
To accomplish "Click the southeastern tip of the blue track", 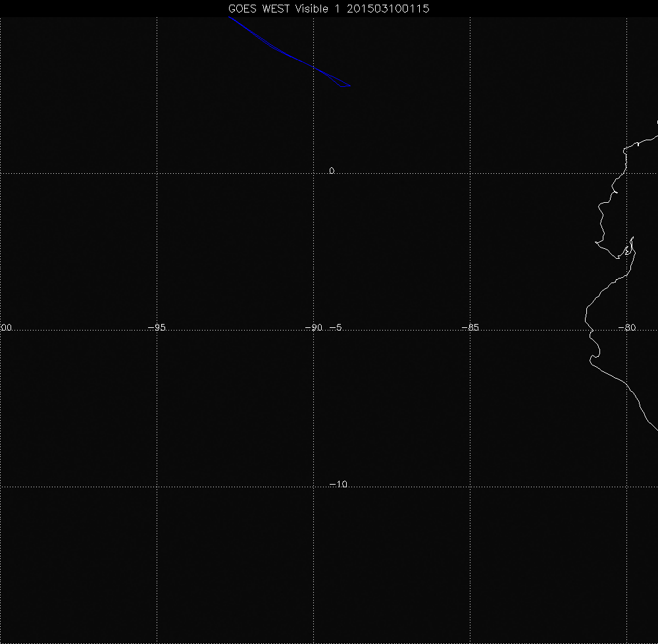I will pyautogui.click(x=350, y=86).
